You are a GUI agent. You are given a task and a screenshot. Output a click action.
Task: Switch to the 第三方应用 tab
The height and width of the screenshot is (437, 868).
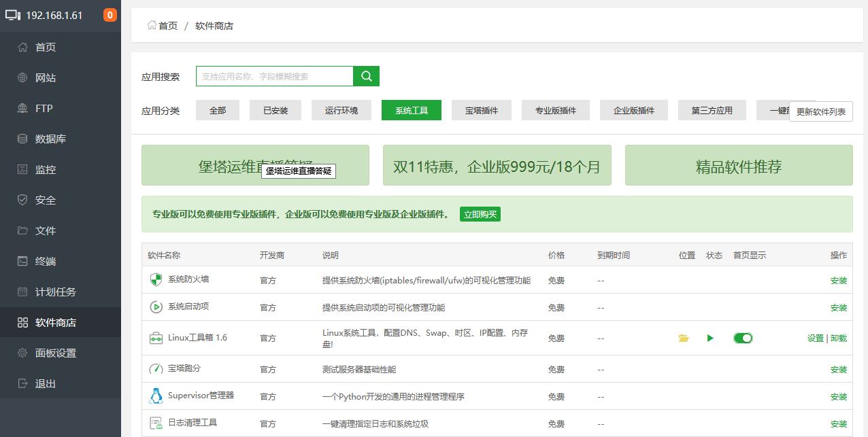pos(712,109)
